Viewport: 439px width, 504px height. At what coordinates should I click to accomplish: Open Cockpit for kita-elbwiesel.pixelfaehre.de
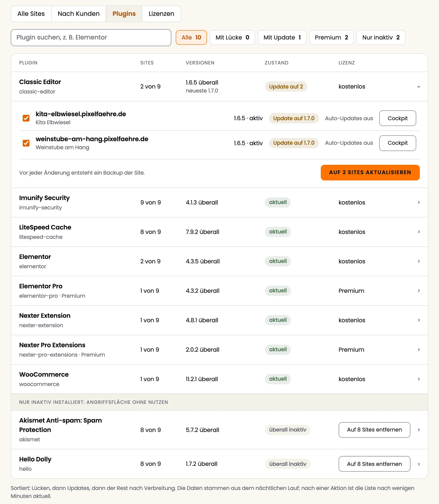pos(398,118)
